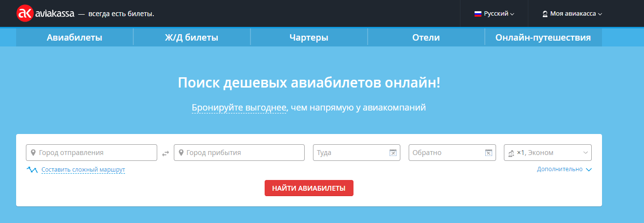
Task: Click the НАЙТИ АВИАБИЛЕТЫ button
Action: (x=309, y=188)
